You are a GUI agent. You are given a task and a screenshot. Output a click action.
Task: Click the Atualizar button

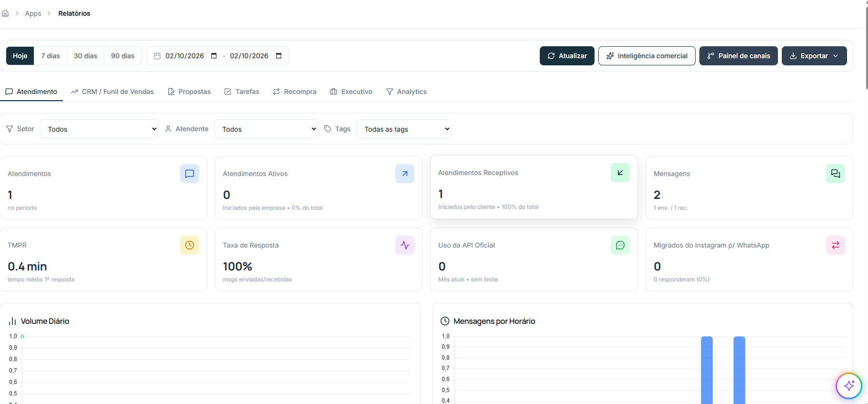pos(567,56)
